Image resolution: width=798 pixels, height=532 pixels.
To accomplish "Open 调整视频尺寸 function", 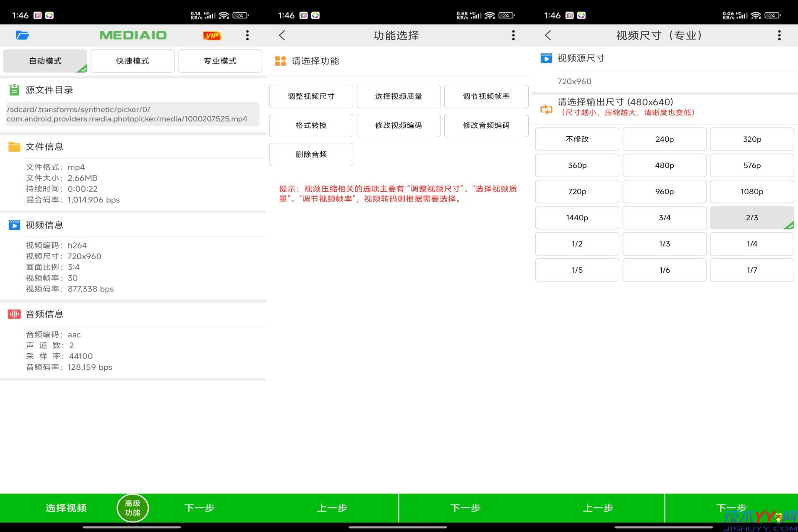I will 311,96.
